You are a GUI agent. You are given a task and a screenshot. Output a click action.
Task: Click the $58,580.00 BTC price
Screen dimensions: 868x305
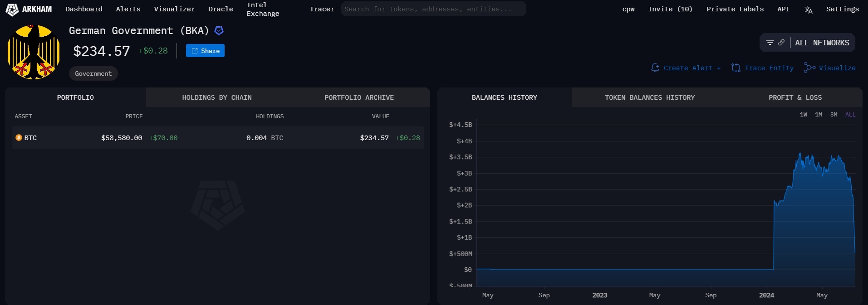click(x=122, y=138)
